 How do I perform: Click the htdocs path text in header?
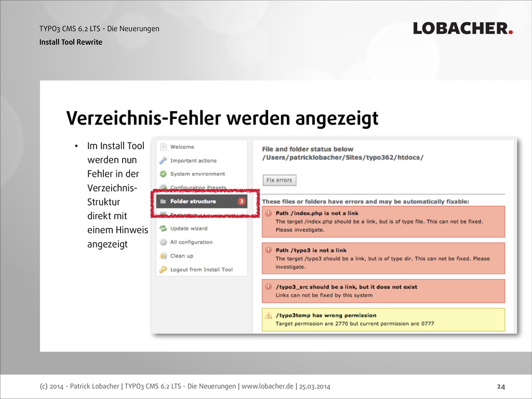click(x=343, y=157)
